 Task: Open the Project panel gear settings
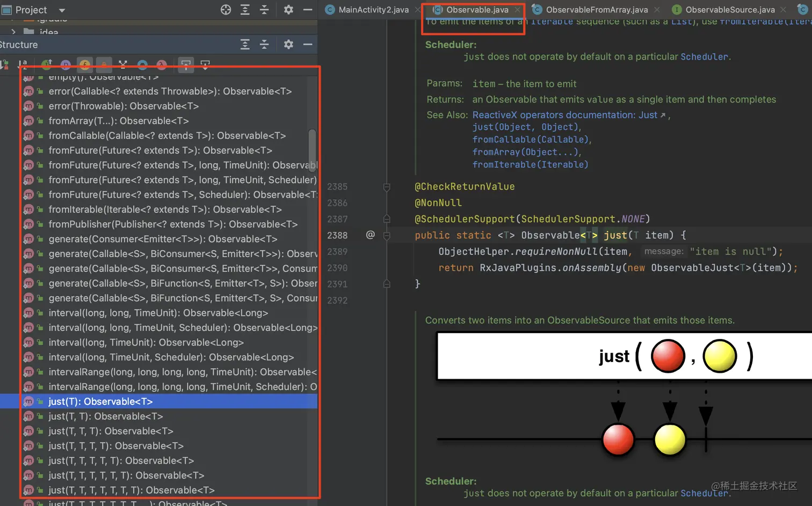pos(288,10)
